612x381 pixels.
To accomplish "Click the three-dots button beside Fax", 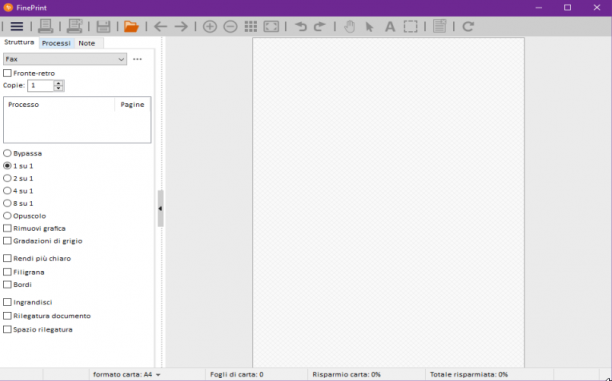I will (x=137, y=59).
